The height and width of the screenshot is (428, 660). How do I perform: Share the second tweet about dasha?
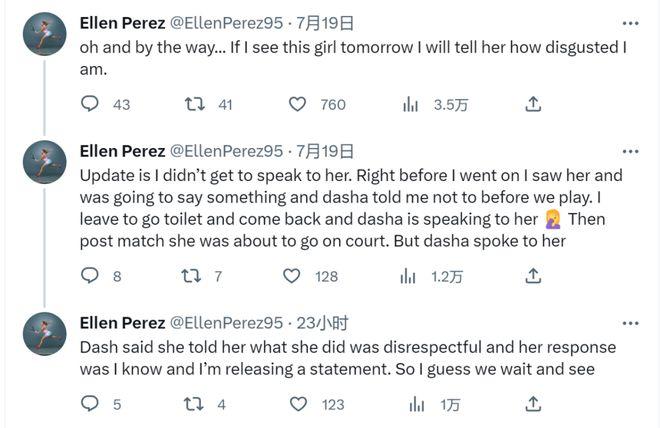pyautogui.click(x=533, y=276)
